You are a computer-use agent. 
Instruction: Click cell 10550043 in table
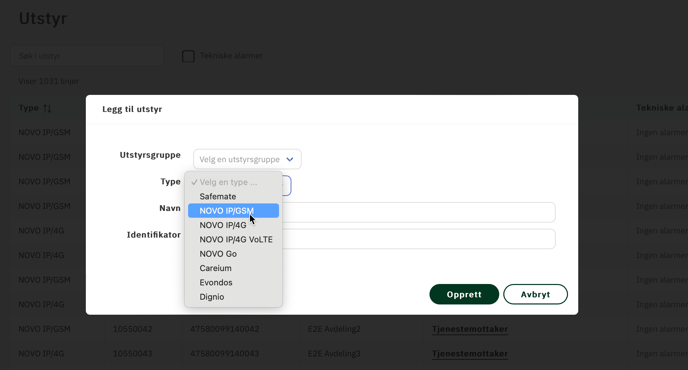[x=133, y=354]
